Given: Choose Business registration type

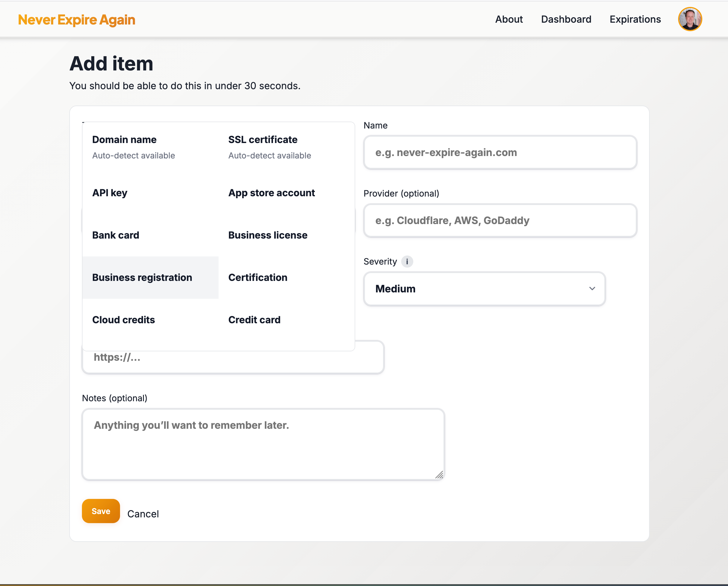Looking at the screenshot, I should point(142,277).
